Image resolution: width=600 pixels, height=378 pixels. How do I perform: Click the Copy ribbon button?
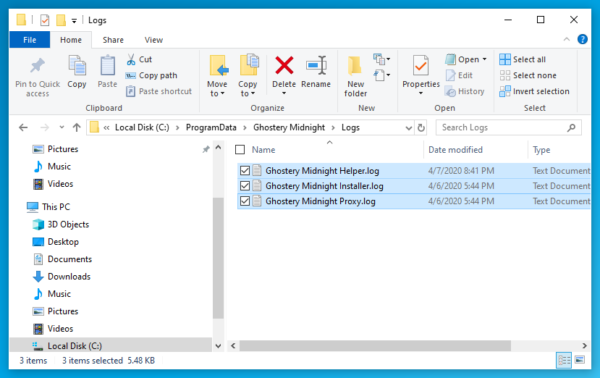77,72
